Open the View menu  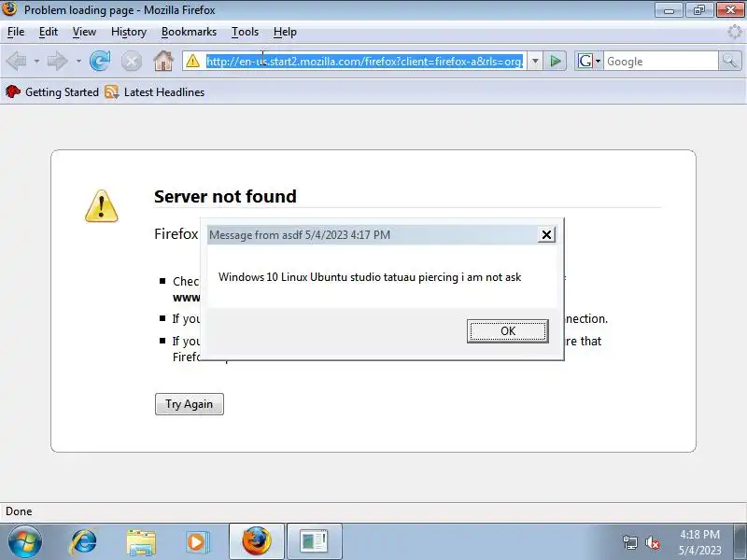click(84, 32)
